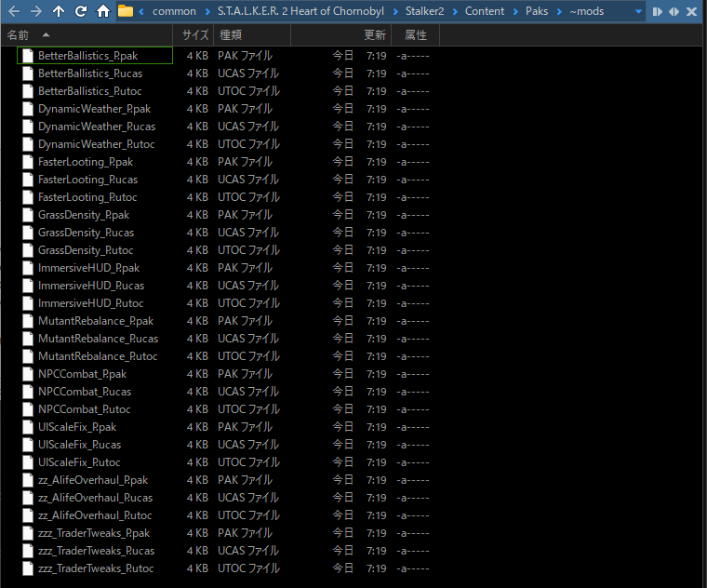Click the file icon of NPCCombat_P.utoc
The image size is (707, 588).
click(28, 409)
